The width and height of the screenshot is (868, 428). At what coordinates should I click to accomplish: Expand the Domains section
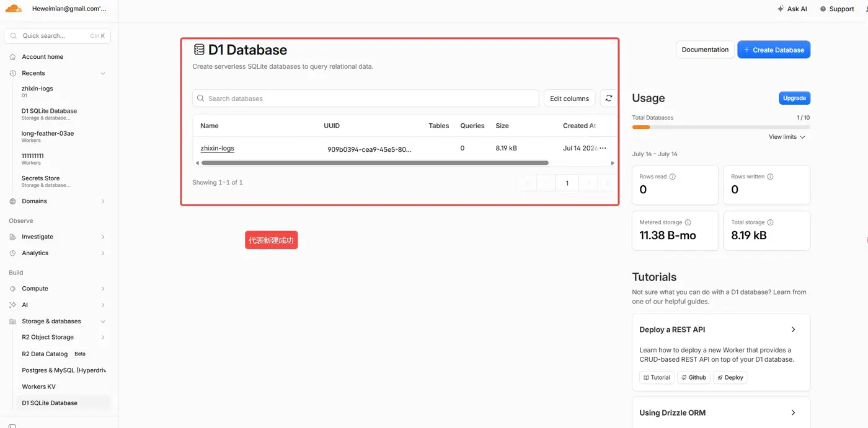coord(103,201)
